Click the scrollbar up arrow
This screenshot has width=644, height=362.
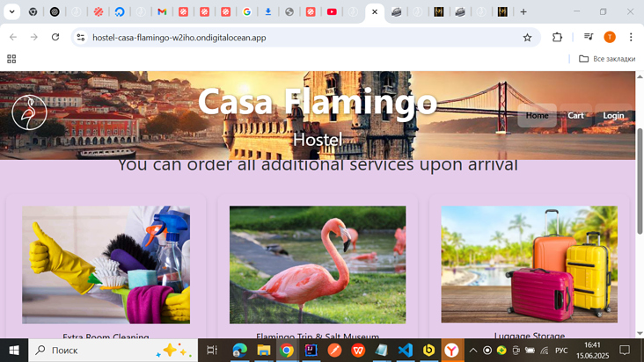(640, 76)
